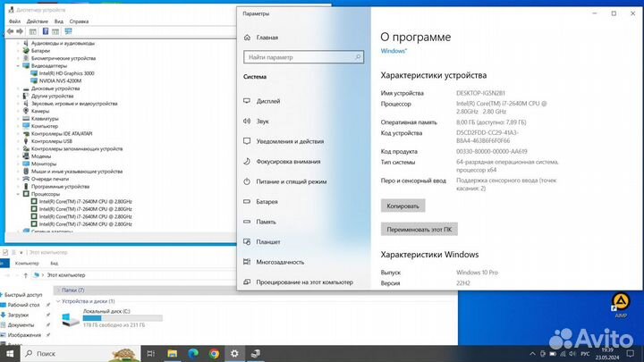Open notification center in system tray
644x362 pixels.
(630, 353)
